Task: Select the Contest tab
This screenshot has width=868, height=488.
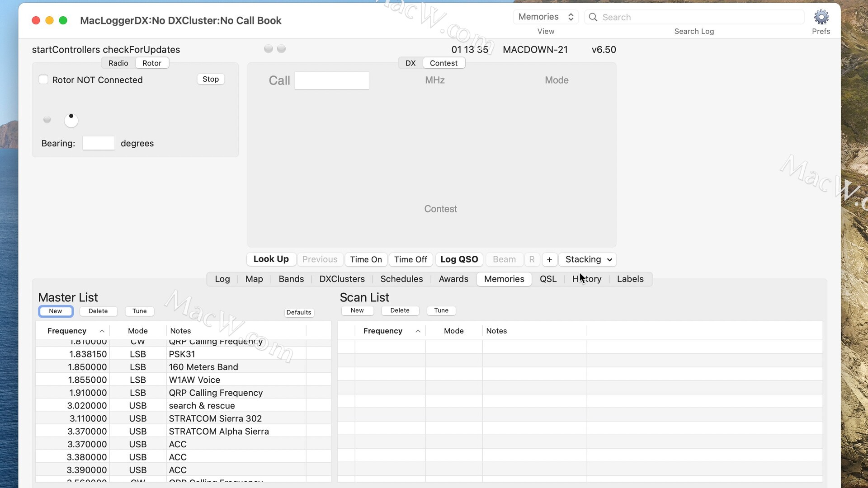Action: pyautogui.click(x=443, y=63)
